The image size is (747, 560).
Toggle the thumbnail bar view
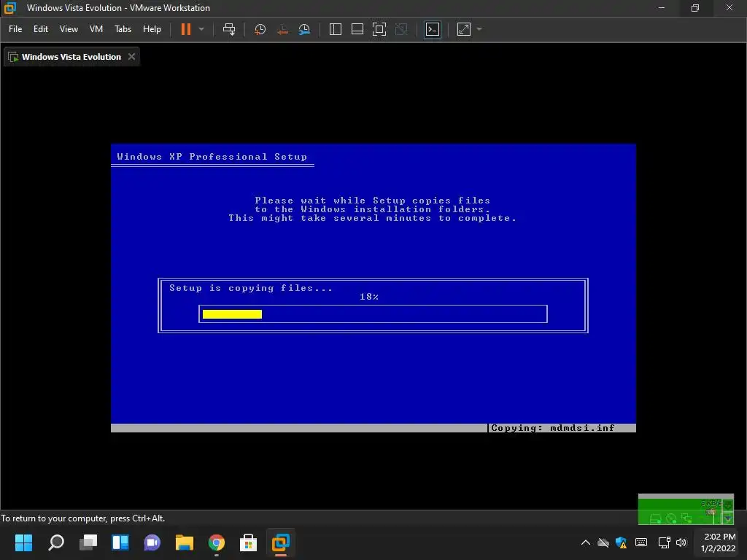click(357, 29)
